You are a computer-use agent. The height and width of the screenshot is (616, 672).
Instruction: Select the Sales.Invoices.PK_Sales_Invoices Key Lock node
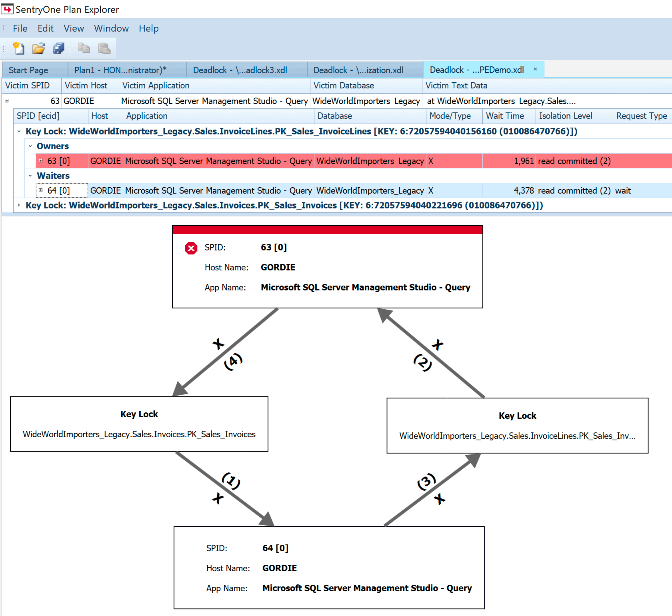[x=139, y=424]
